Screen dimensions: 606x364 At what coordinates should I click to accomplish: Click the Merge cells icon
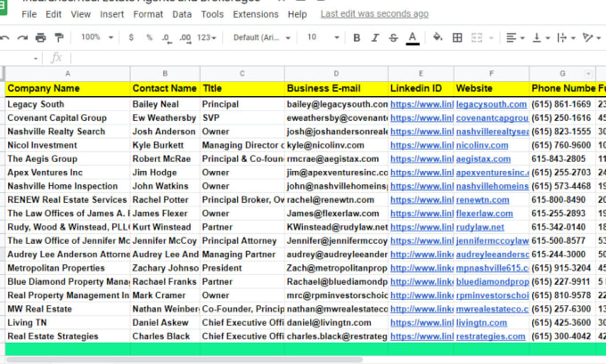coord(477,37)
